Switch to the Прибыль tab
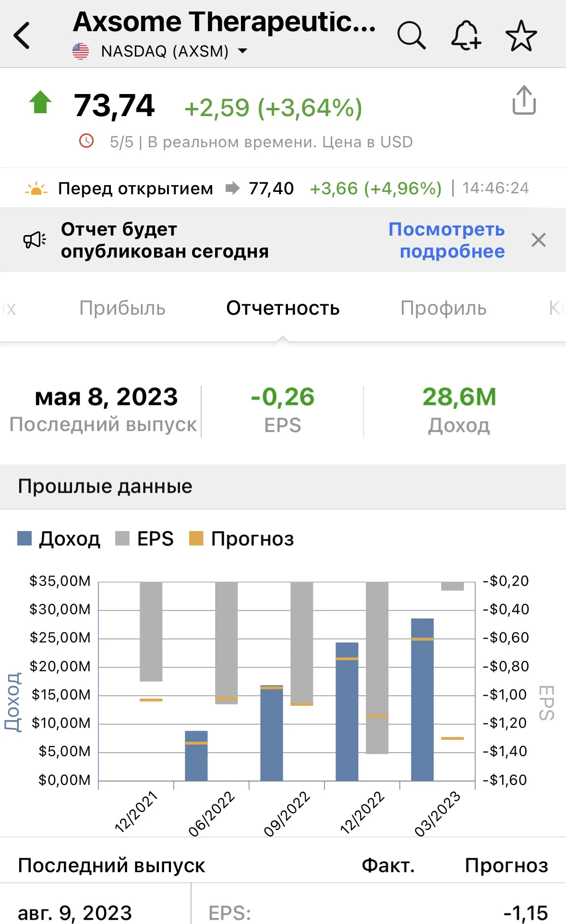Image resolution: width=566 pixels, height=924 pixels. click(x=122, y=308)
